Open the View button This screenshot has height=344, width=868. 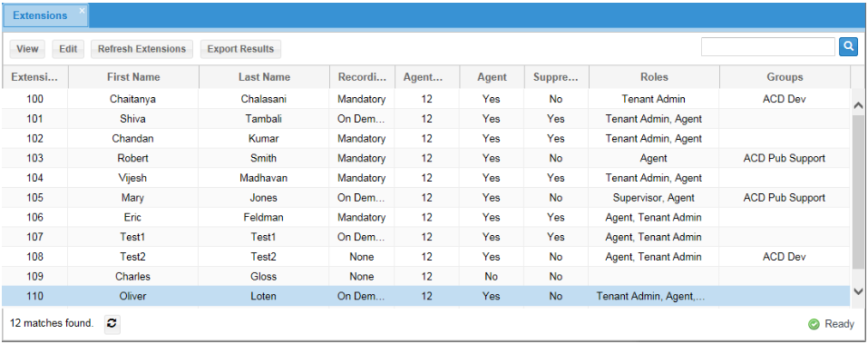pos(27,49)
